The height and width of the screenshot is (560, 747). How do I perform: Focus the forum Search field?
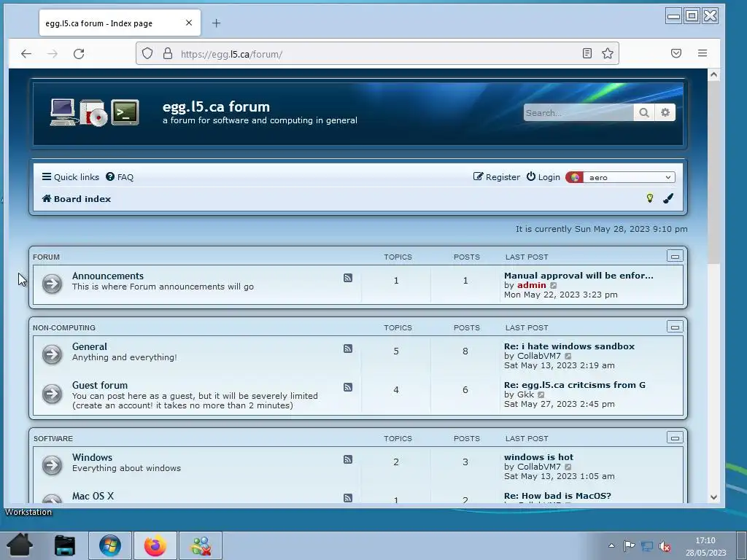point(578,112)
